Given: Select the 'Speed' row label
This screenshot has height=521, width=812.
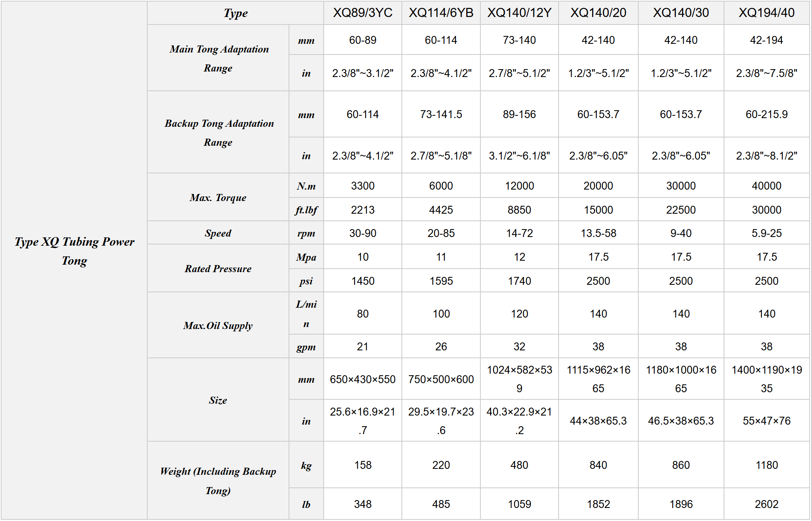Looking at the screenshot, I should [218, 233].
